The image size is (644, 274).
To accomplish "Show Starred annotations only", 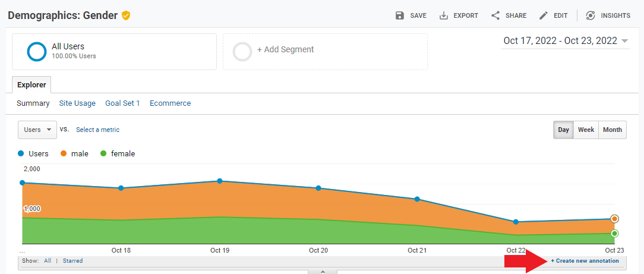I will tap(72, 261).
